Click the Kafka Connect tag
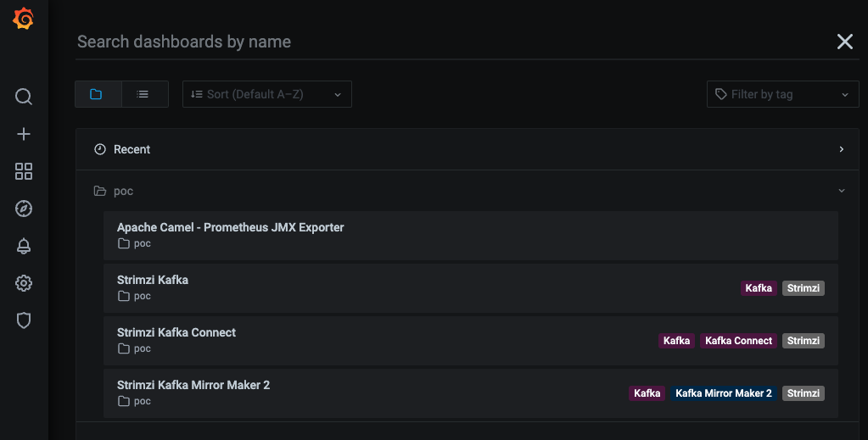This screenshot has height=440, width=868. 738,341
